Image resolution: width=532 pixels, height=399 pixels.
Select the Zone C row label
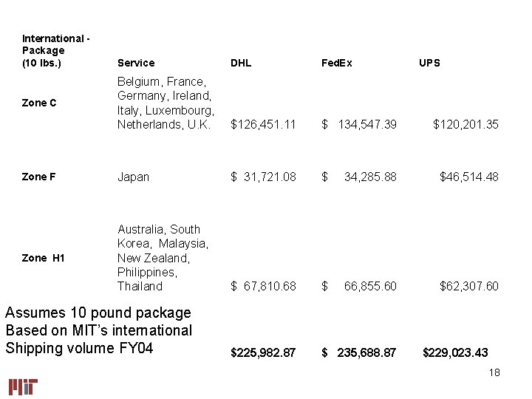click(x=39, y=103)
